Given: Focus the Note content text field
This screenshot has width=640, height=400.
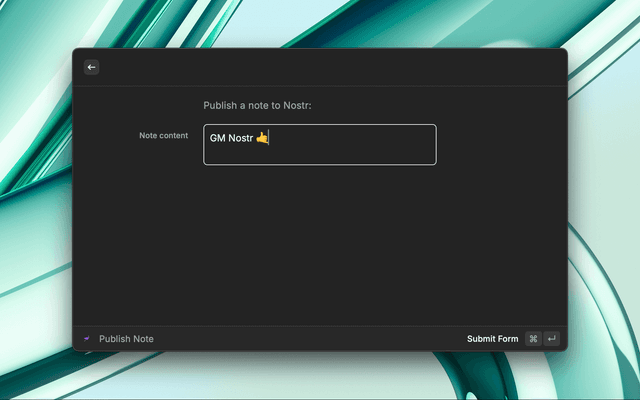Looking at the screenshot, I should tap(320, 144).
